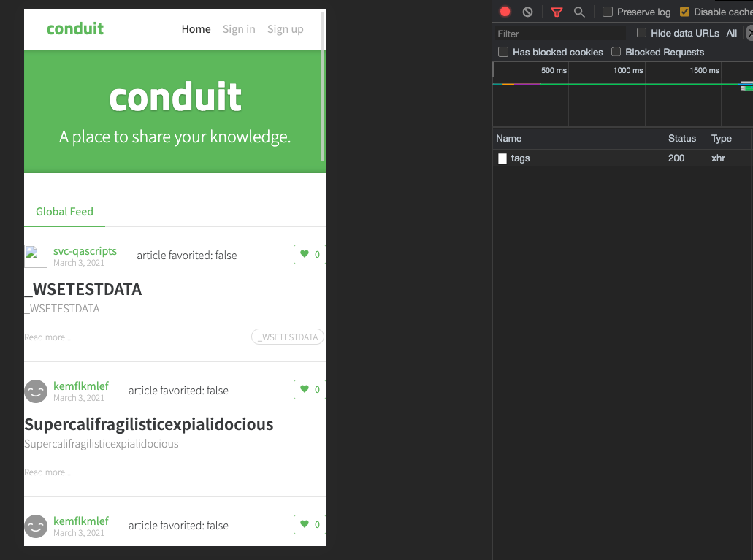
Task: Click Read more under Supercalifragilisticexpialidocious article
Action: pos(47,472)
